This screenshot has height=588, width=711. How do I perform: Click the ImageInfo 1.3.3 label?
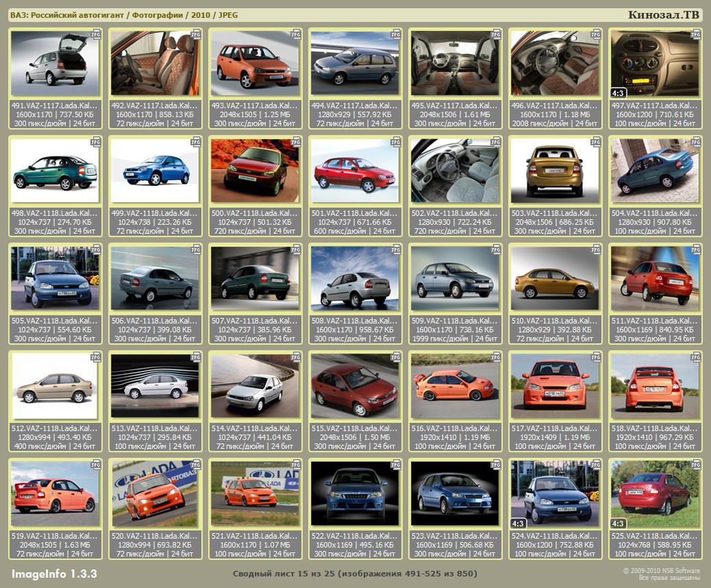click(x=54, y=573)
